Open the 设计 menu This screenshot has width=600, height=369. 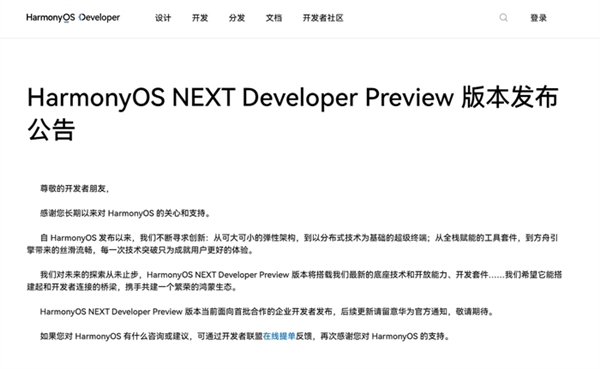tap(163, 18)
